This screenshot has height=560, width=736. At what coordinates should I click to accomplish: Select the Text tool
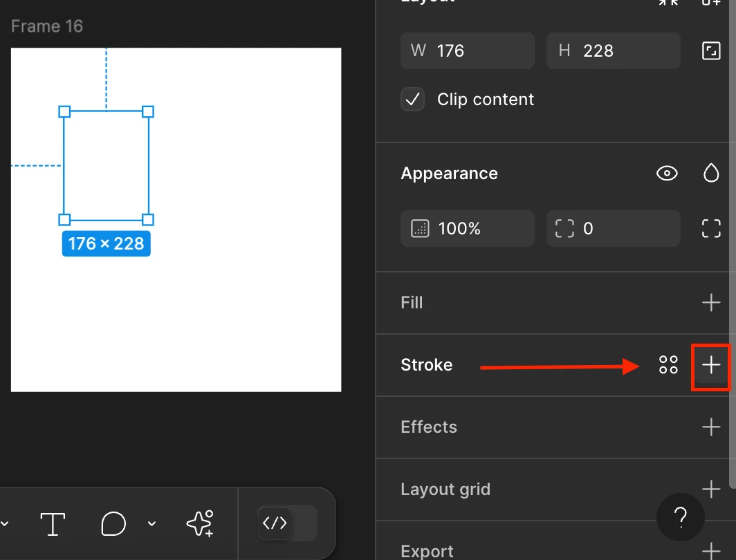tap(53, 523)
